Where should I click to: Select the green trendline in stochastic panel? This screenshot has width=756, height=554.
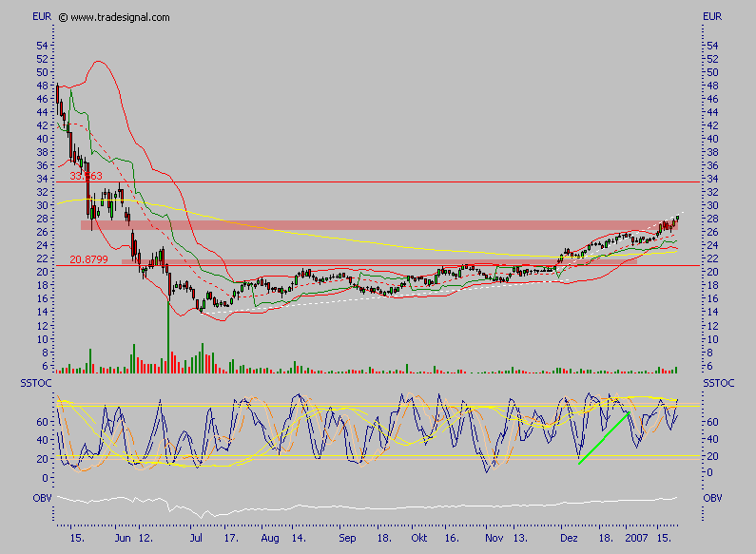[x=604, y=438]
